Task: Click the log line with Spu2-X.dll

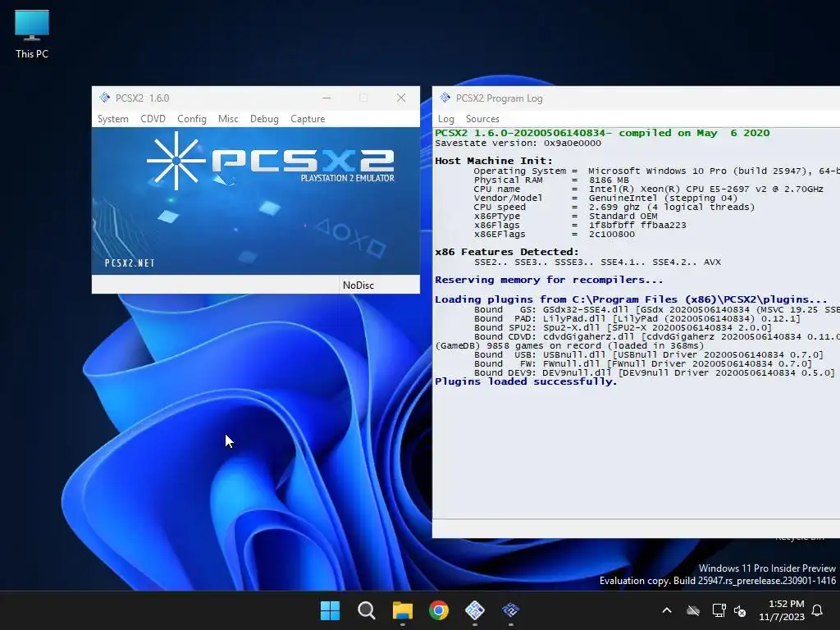Action: click(x=623, y=328)
